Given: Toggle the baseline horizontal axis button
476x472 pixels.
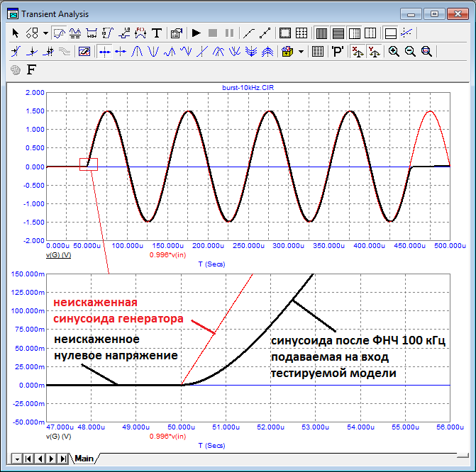Looking at the screenshot, I should (390, 33).
